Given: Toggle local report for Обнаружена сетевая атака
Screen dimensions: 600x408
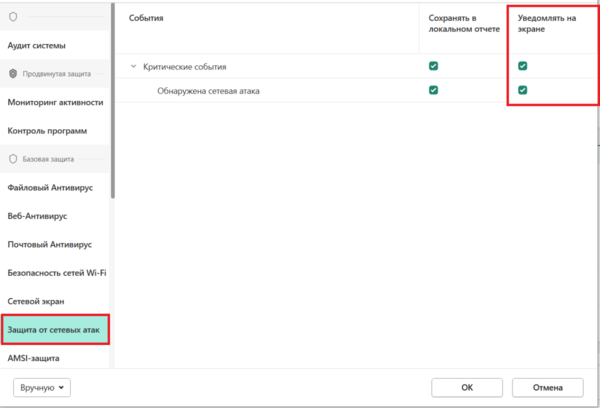Looking at the screenshot, I should (x=433, y=90).
